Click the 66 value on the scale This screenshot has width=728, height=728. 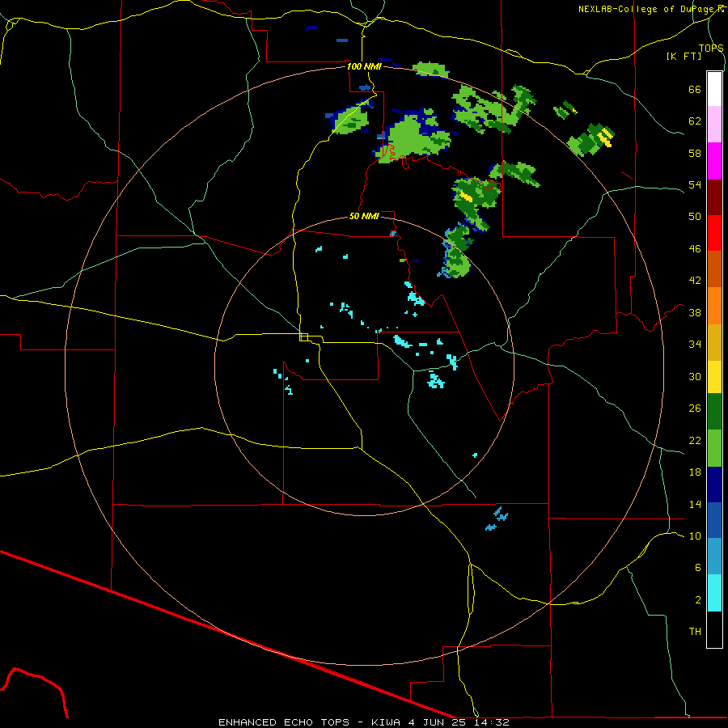[695, 89]
